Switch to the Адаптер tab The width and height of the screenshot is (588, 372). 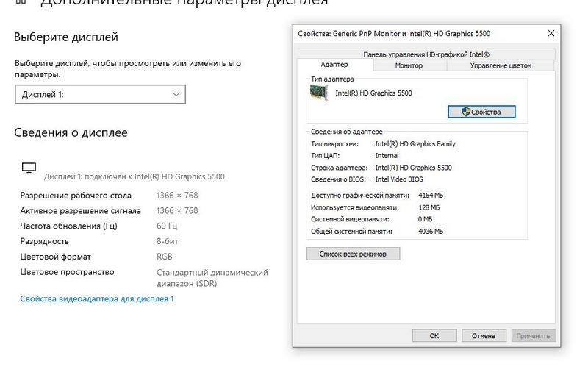[334, 65]
